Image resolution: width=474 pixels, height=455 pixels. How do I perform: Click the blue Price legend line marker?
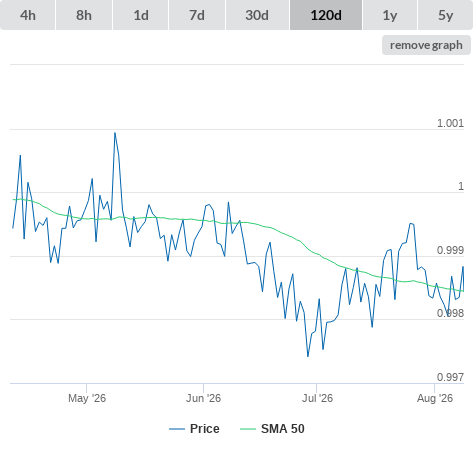tap(177, 429)
